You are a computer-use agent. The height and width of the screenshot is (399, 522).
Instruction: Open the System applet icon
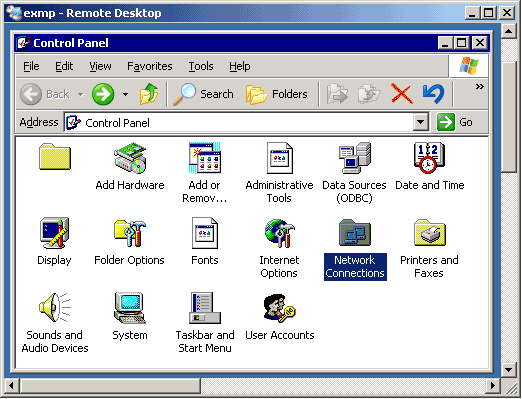tap(130, 308)
